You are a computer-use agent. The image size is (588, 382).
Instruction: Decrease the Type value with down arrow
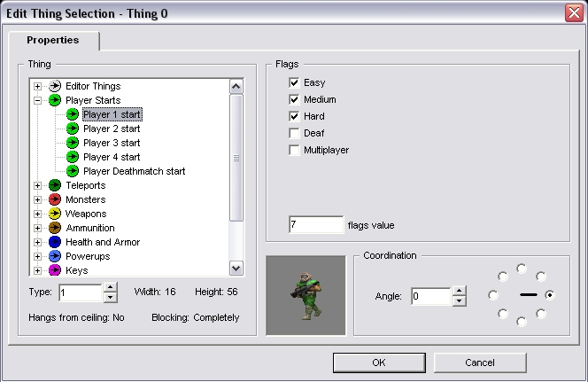(x=110, y=298)
